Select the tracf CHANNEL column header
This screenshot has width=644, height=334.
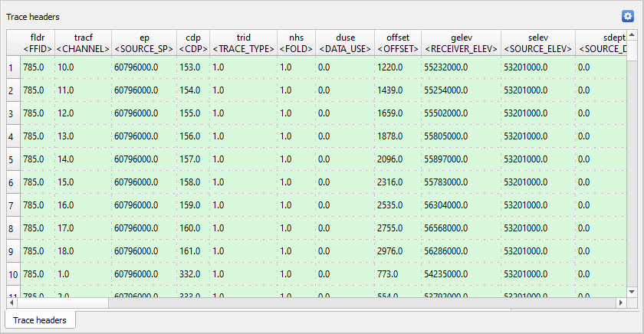click(83, 43)
